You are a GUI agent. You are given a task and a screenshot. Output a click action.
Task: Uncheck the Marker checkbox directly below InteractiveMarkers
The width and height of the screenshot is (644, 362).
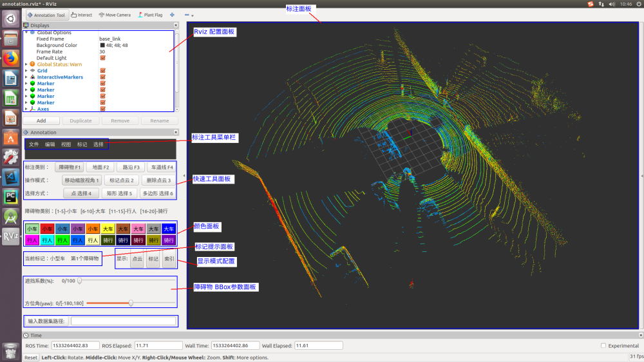point(102,83)
